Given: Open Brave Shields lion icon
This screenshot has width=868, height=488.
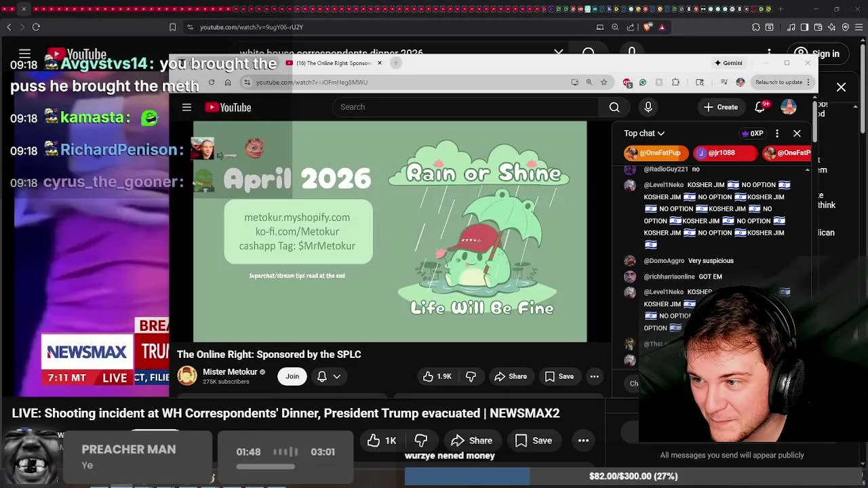Looking at the screenshot, I should [647, 27].
